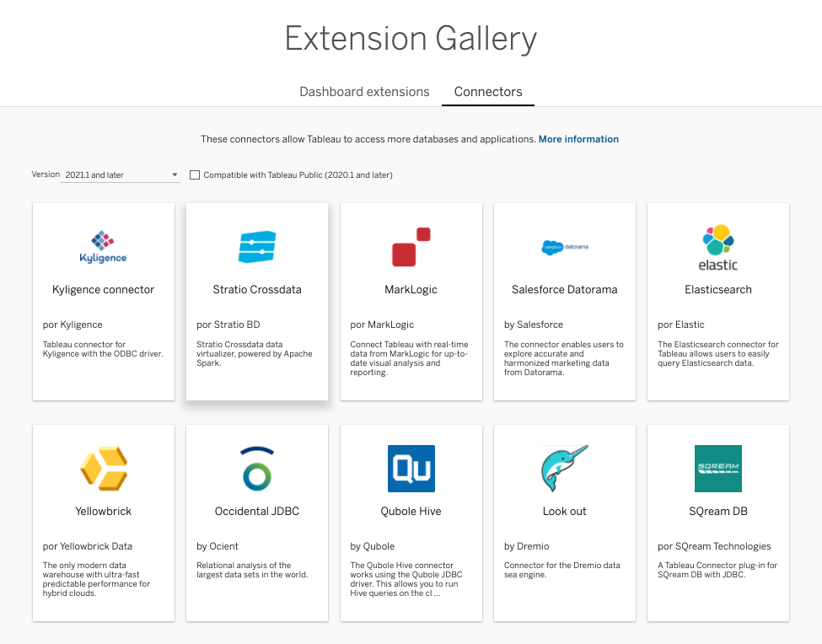Click the Kyligence connector title
Viewport: 822px width, 644px height.
[x=103, y=289]
